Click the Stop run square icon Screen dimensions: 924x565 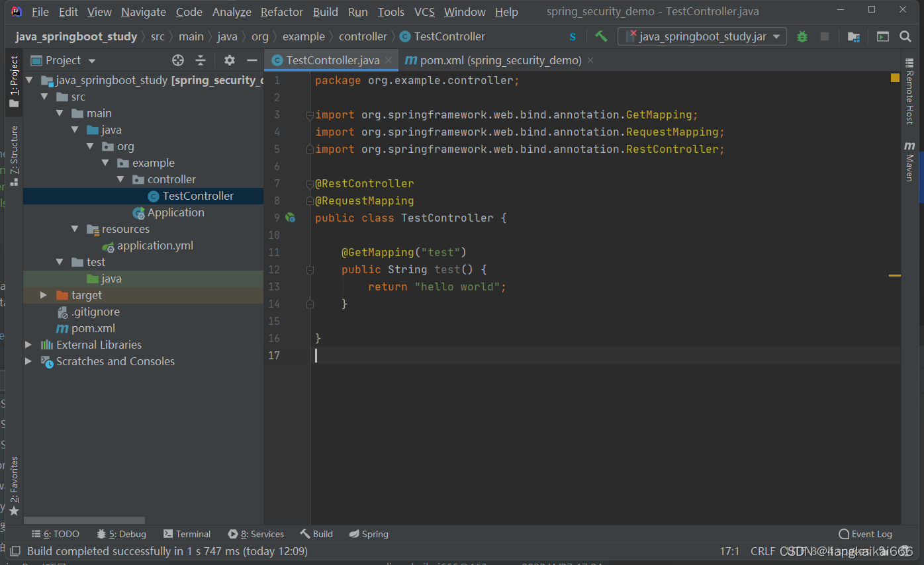click(825, 36)
